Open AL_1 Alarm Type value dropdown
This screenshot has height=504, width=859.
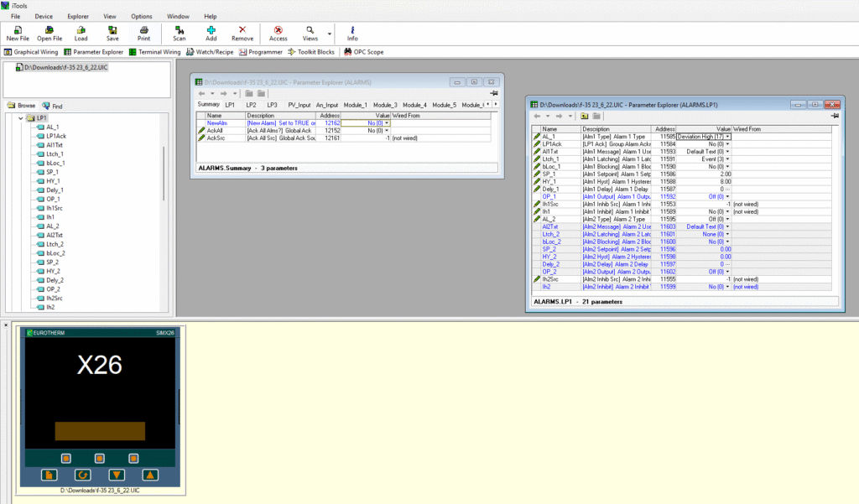[x=728, y=136]
